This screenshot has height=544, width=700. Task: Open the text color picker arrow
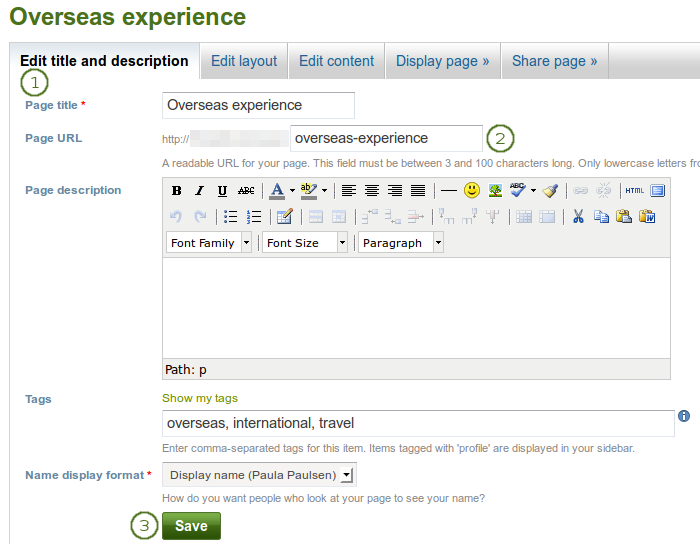(292, 191)
